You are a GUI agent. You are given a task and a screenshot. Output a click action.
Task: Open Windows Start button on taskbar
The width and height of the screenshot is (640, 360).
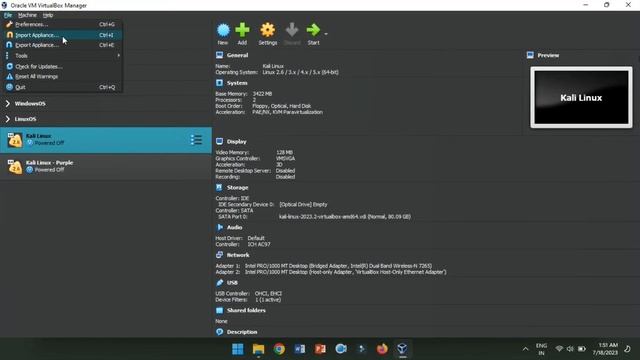[x=238, y=349]
